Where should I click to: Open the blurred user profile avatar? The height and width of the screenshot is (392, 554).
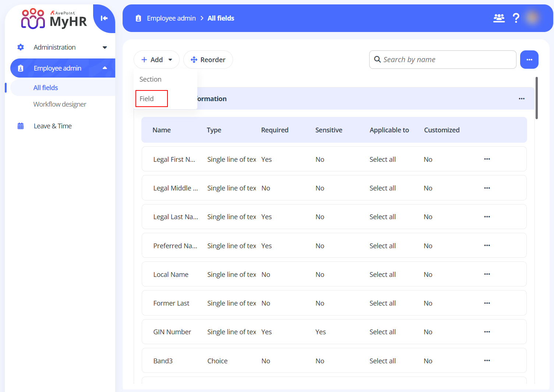(532, 18)
